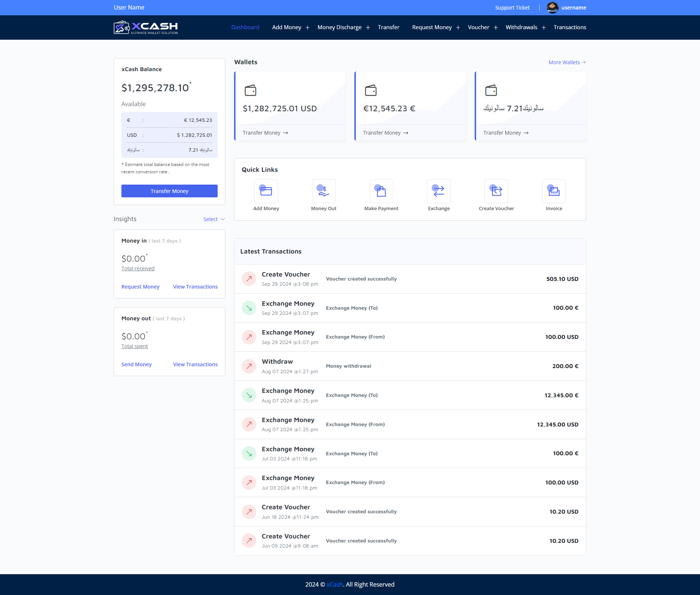Switch to the Transactions page

569,27
